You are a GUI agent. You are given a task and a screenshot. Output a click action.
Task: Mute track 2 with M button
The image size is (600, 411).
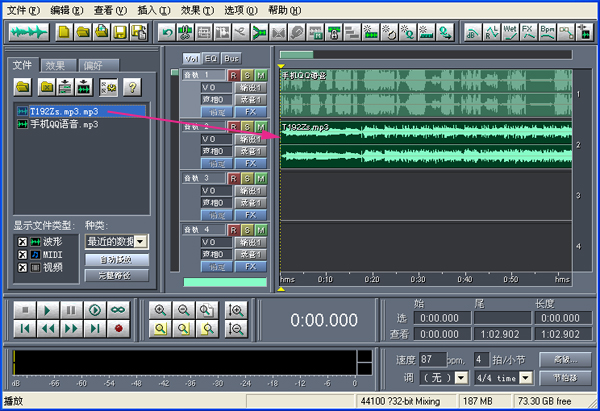(x=261, y=127)
